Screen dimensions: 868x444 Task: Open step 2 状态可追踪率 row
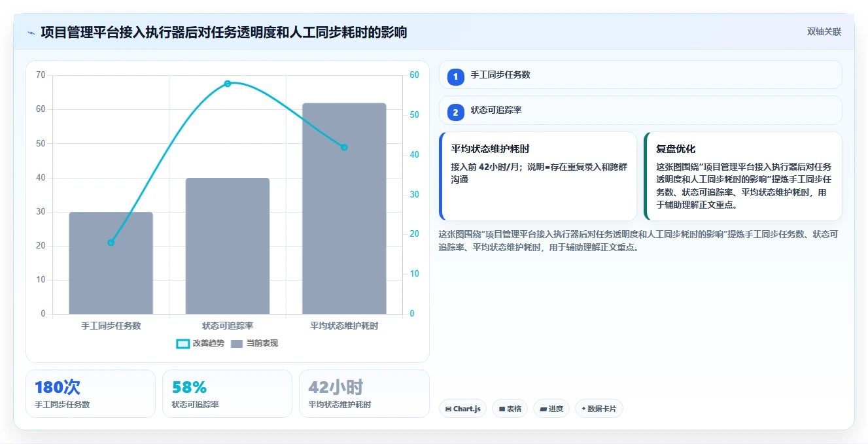coord(640,111)
